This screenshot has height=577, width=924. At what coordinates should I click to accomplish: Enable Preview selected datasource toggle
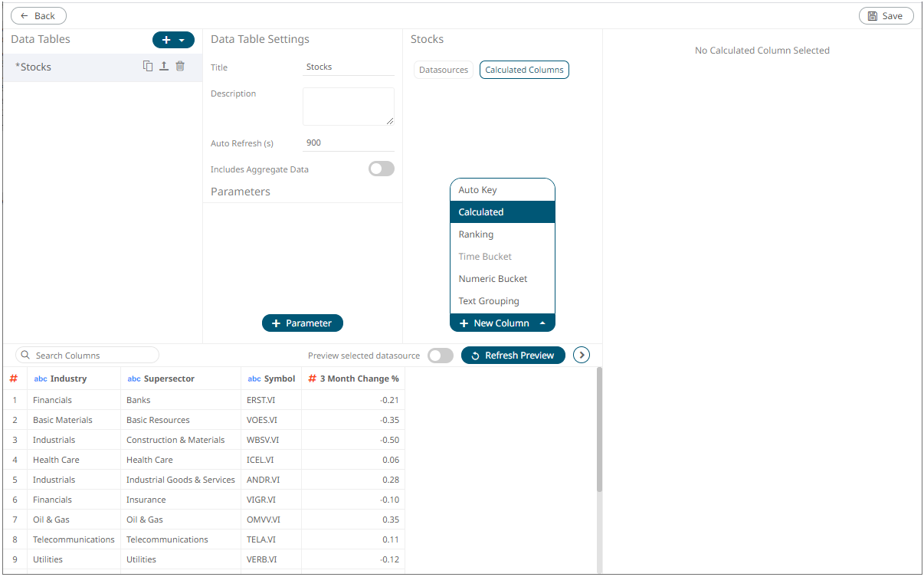[x=441, y=356]
